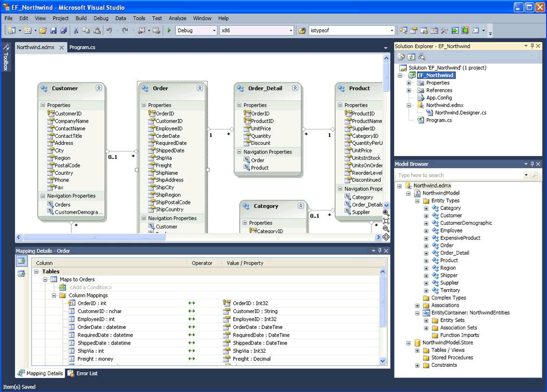The height and width of the screenshot is (392, 547).
Task: Open the Tools menu
Action: (x=139, y=18)
